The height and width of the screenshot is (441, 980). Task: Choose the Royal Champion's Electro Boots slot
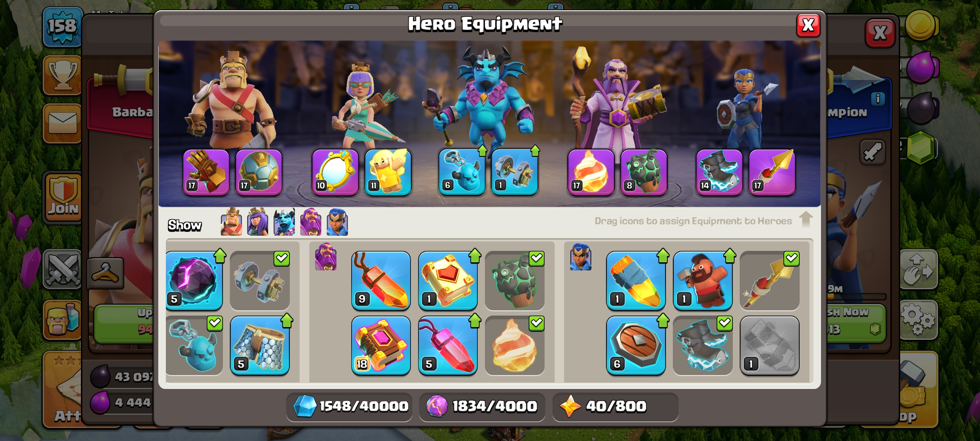point(719,172)
